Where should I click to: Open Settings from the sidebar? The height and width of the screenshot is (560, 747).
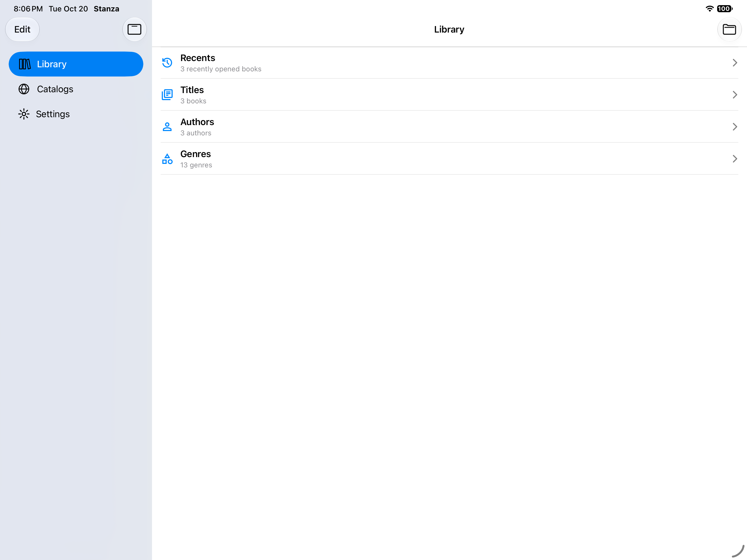(76, 114)
